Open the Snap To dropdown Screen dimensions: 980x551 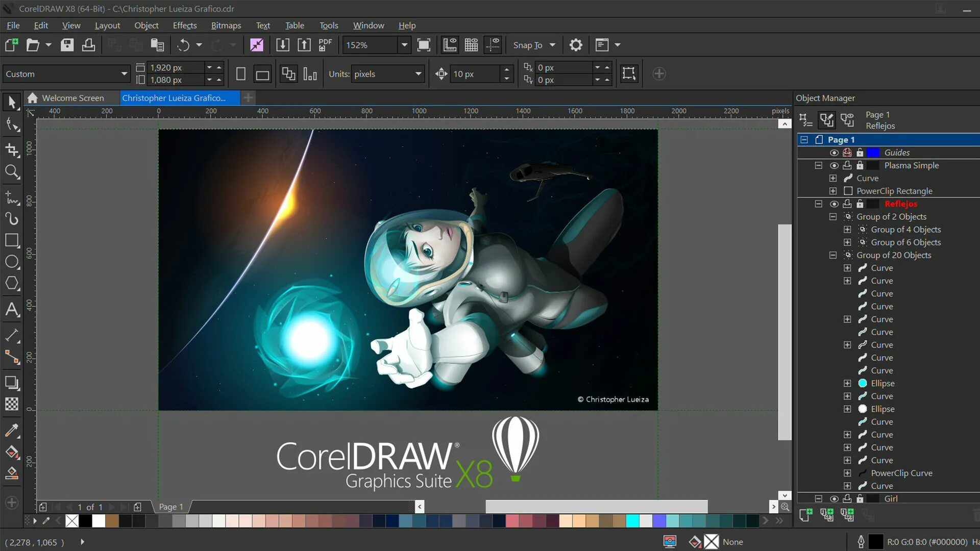(552, 45)
